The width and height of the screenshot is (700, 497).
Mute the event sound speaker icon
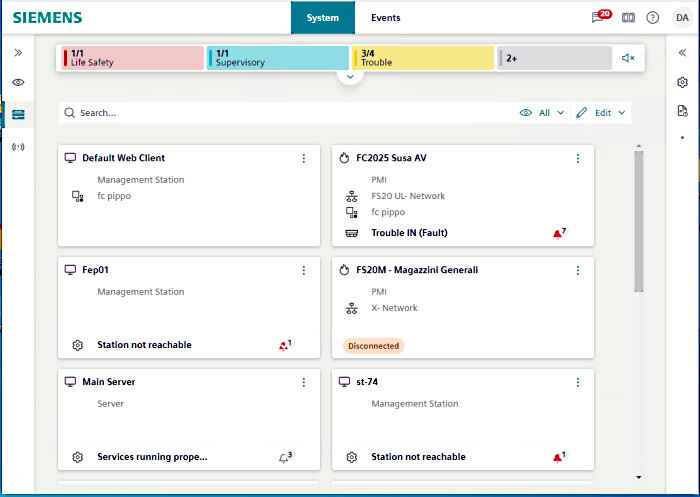(628, 58)
